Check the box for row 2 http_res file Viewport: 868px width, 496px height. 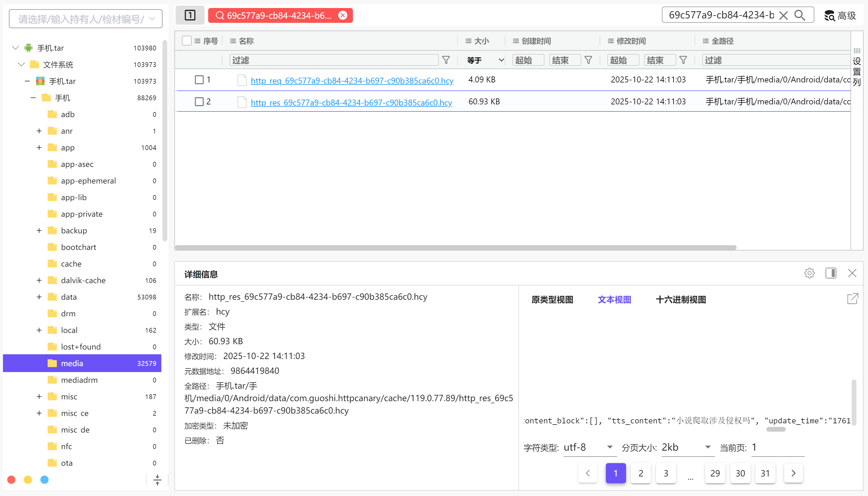pos(199,101)
